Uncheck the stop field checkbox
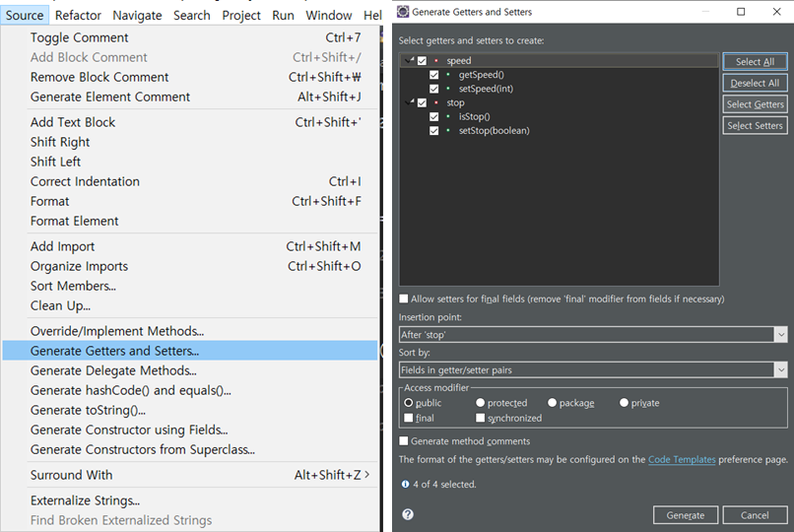Image resolution: width=794 pixels, height=532 pixels. pos(422,102)
